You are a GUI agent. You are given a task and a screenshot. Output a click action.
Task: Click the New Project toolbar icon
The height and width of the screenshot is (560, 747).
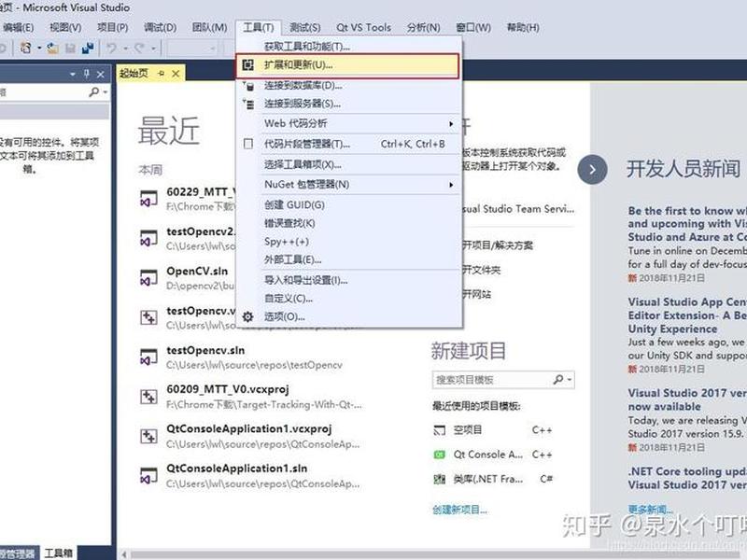[x=26, y=49]
